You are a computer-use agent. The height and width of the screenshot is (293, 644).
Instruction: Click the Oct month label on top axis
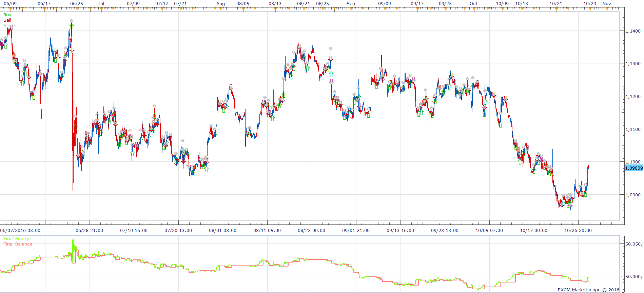pyautogui.click(x=474, y=4)
